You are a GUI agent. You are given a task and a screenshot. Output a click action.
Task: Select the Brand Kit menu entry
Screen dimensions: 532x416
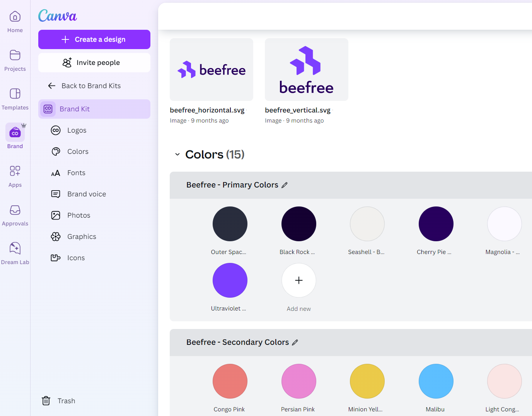[94, 109]
